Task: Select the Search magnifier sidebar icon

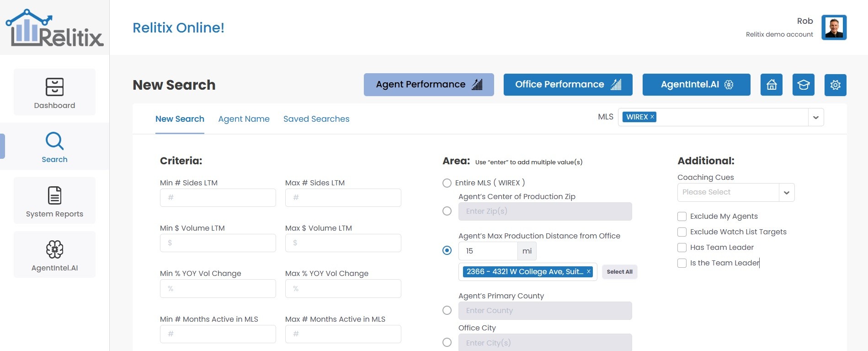Action: click(x=54, y=141)
